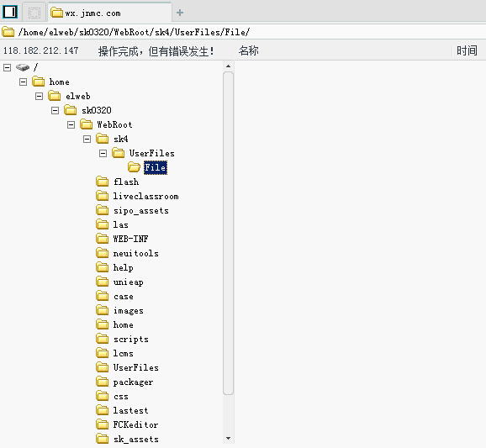Click the path address field
Screen dimensions: 486x448
tap(243, 32)
